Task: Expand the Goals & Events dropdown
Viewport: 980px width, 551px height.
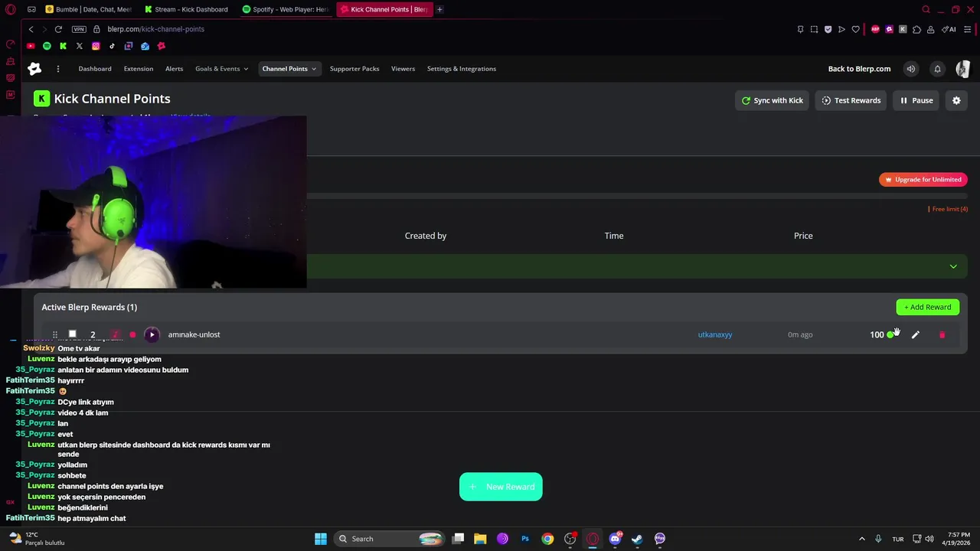Action: (x=221, y=69)
